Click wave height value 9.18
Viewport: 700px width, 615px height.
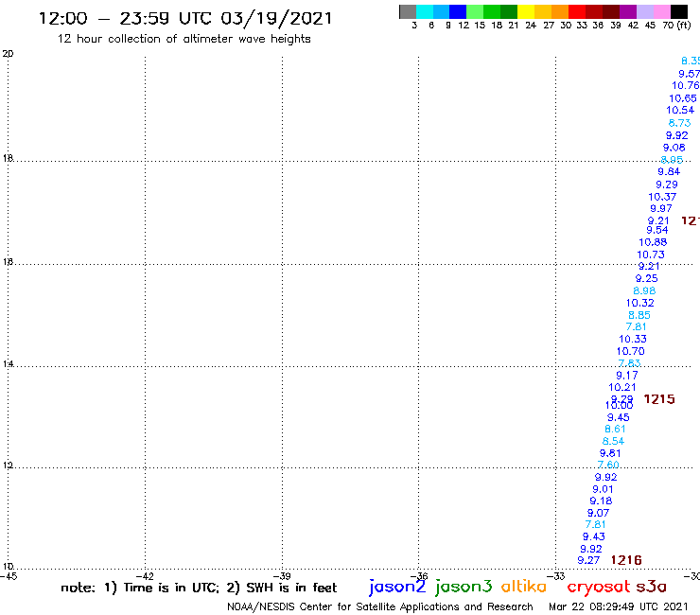tap(601, 501)
